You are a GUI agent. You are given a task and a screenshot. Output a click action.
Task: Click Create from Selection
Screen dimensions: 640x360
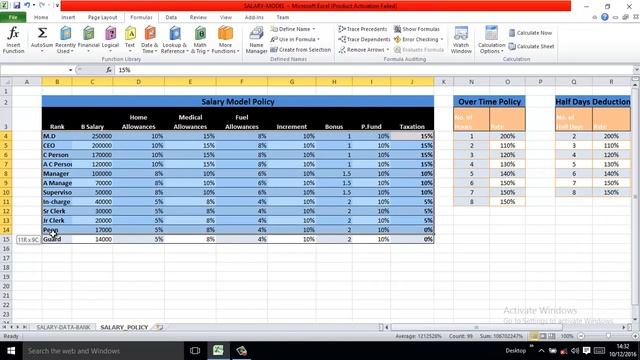coord(300,49)
